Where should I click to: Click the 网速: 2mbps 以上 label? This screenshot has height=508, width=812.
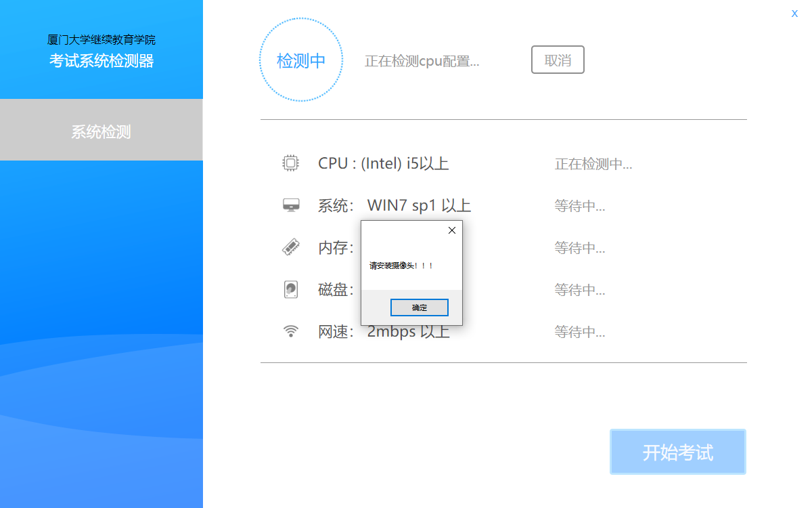click(x=384, y=333)
